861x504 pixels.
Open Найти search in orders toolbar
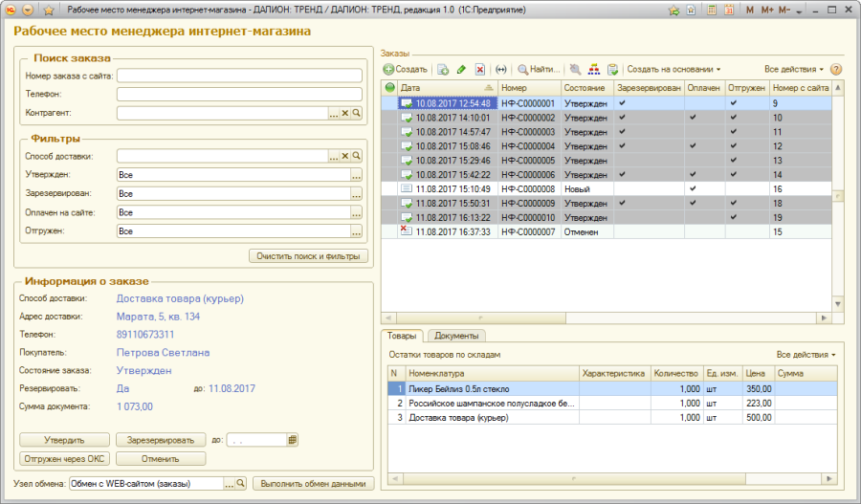click(539, 69)
